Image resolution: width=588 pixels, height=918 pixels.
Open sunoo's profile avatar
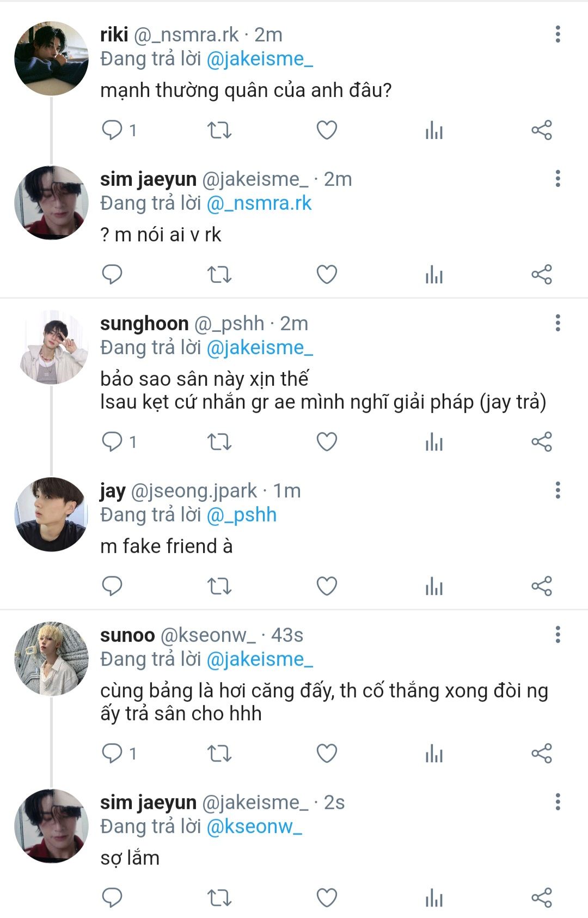pos(51,659)
